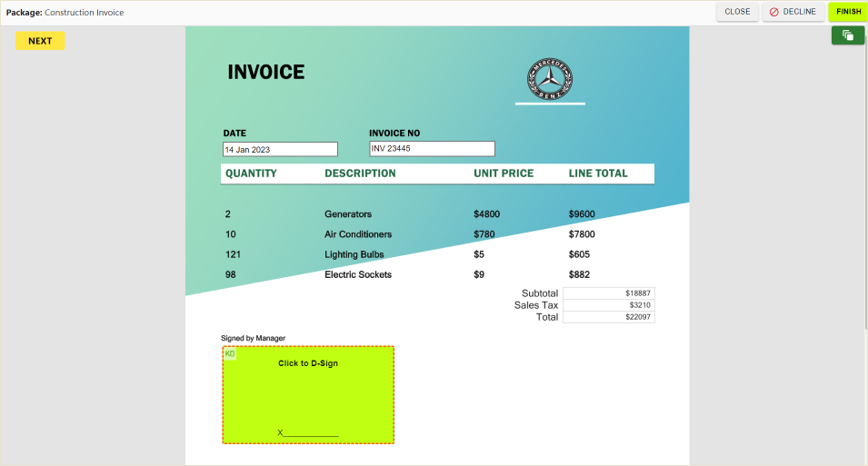Click the KD initials tag in signature box
The height and width of the screenshot is (466, 868).
230,353
